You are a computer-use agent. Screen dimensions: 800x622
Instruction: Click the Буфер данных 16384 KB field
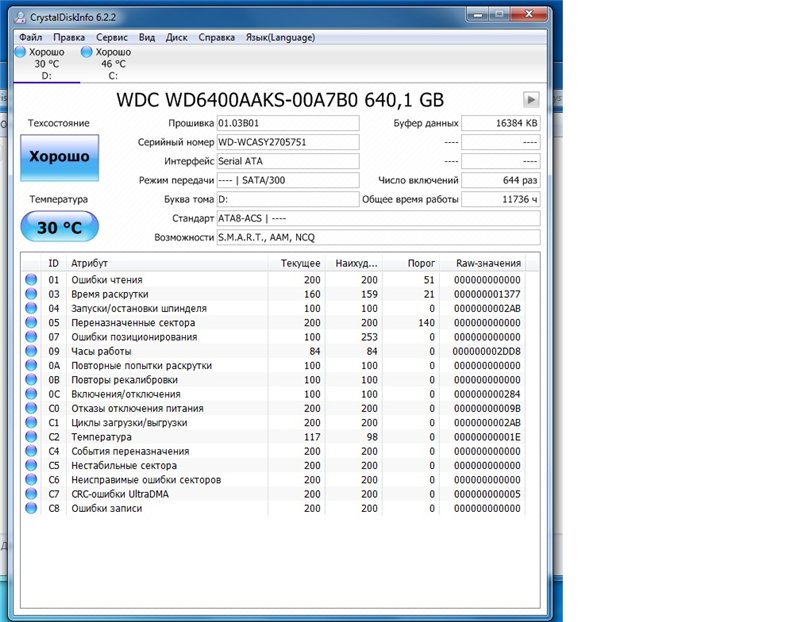(x=501, y=123)
